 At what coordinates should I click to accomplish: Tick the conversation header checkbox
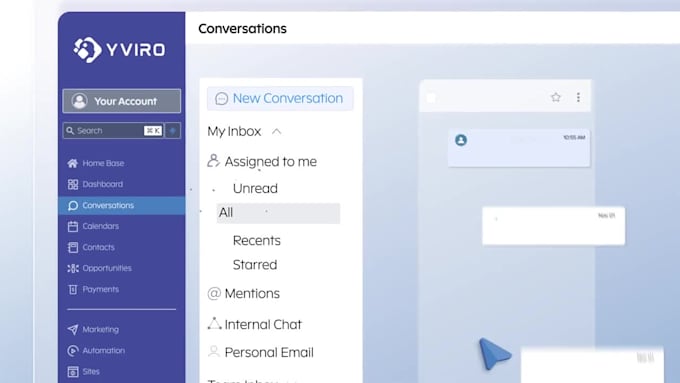click(431, 98)
